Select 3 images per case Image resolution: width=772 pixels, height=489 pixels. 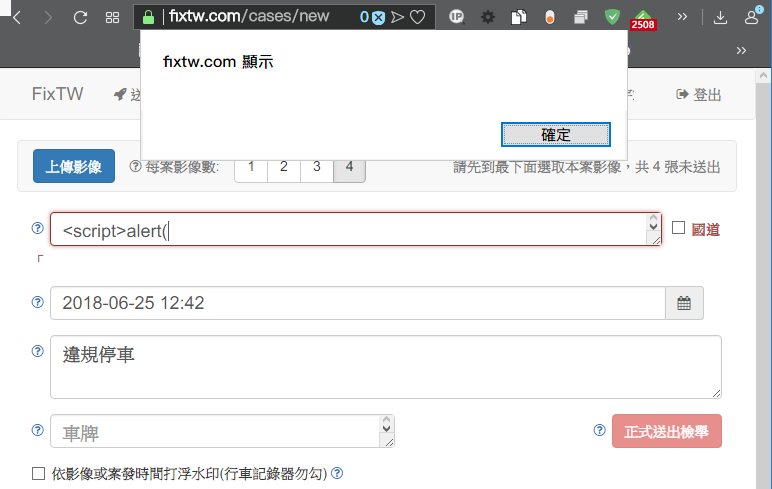point(317,167)
